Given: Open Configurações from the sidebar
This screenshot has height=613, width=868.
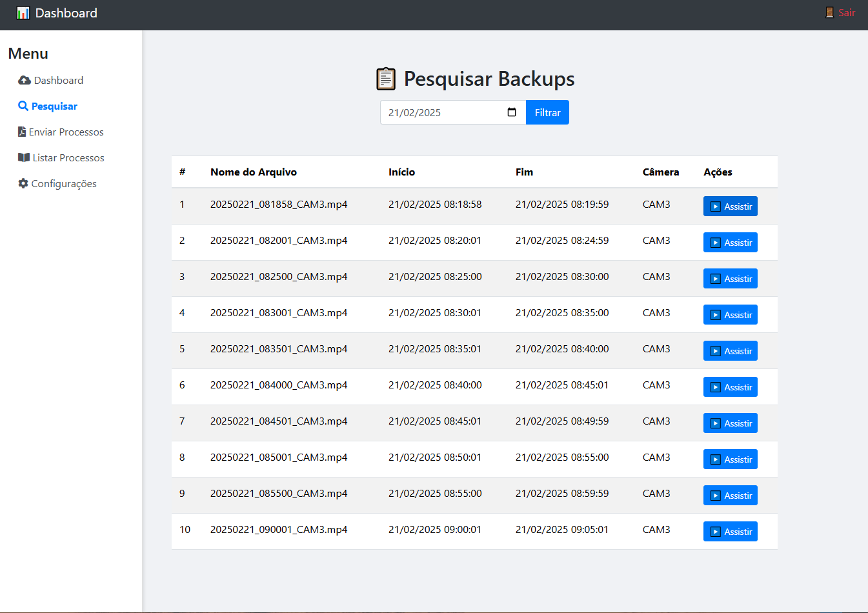Looking at the screenshot, I should pos(64,183).
